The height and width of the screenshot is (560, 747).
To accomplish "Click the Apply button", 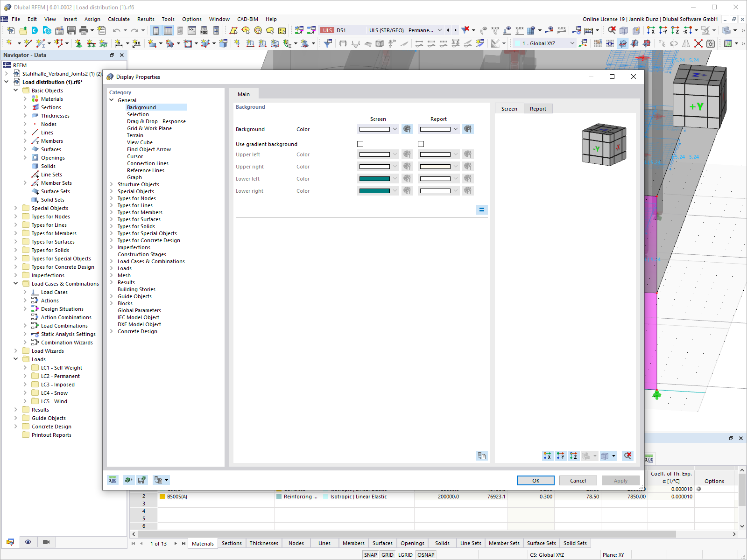I will 620,480.
